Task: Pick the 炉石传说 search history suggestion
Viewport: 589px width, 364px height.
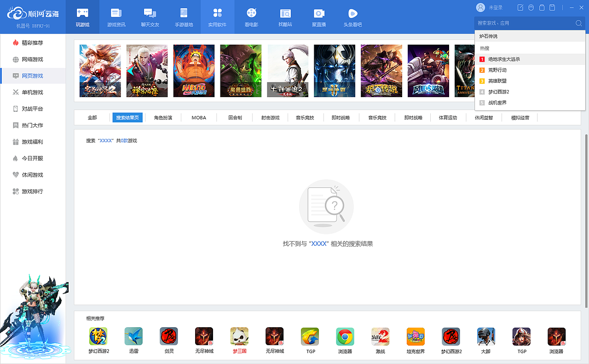Action: pos(530,36)
